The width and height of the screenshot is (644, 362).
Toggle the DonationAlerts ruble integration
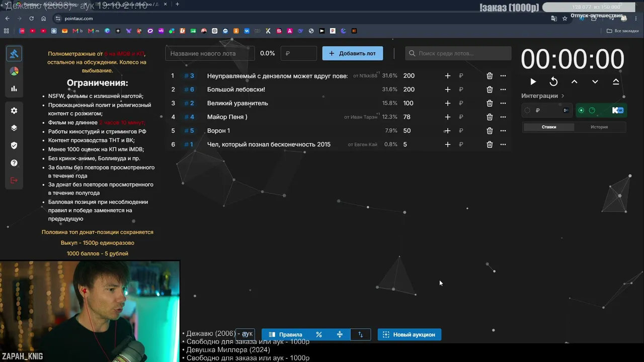coord(547,111)
